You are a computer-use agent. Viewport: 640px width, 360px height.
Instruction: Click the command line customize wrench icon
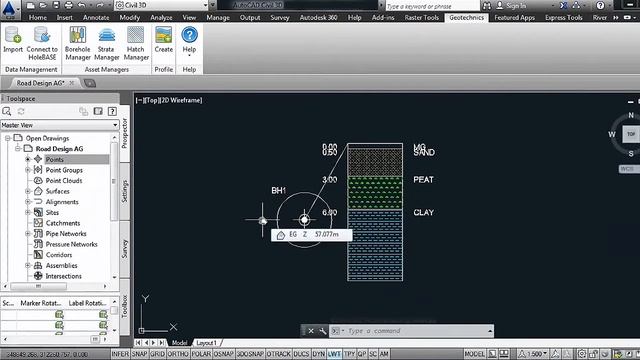[322, 331]
